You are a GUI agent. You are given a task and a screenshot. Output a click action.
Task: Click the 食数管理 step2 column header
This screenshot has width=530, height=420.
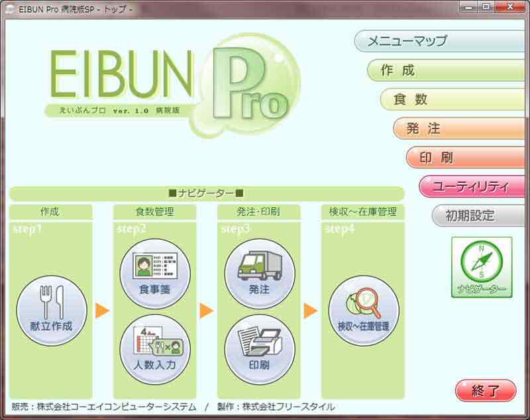coord(155,212)
